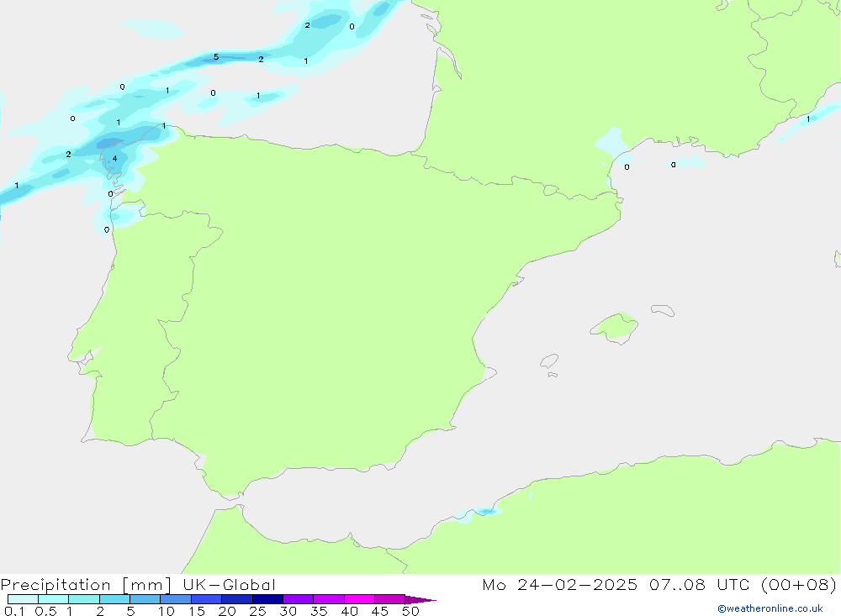Click the 0.5–1 mm legend color swatch
Image resolution: width=841 pixels, height=616 pixels.
pos(54,599)
